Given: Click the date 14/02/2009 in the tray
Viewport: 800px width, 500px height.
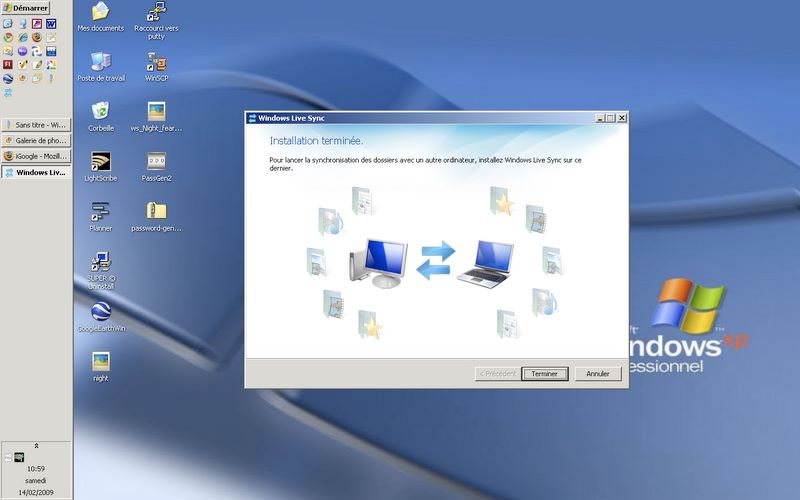Looking at the screenshot, I should coord(36,492).
